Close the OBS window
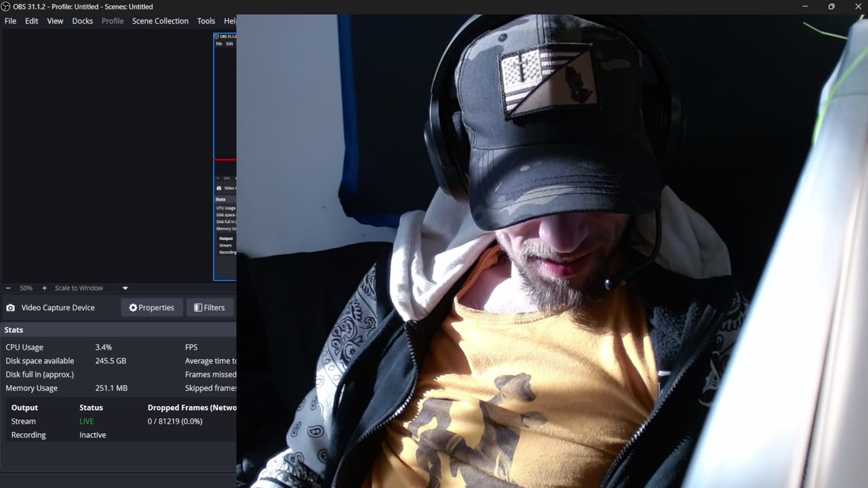The width and height of the screenshot is (868, 488). (858, 6)
